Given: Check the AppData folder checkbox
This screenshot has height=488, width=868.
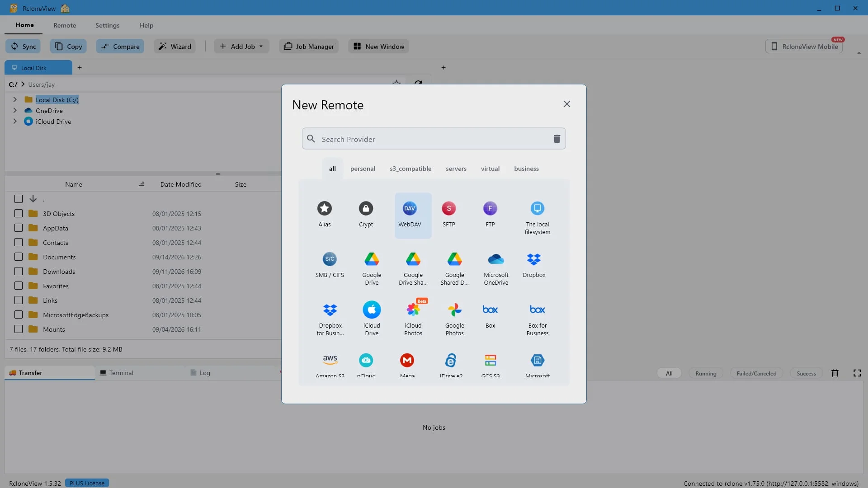Looking at the screenshot, I should 19,228.
